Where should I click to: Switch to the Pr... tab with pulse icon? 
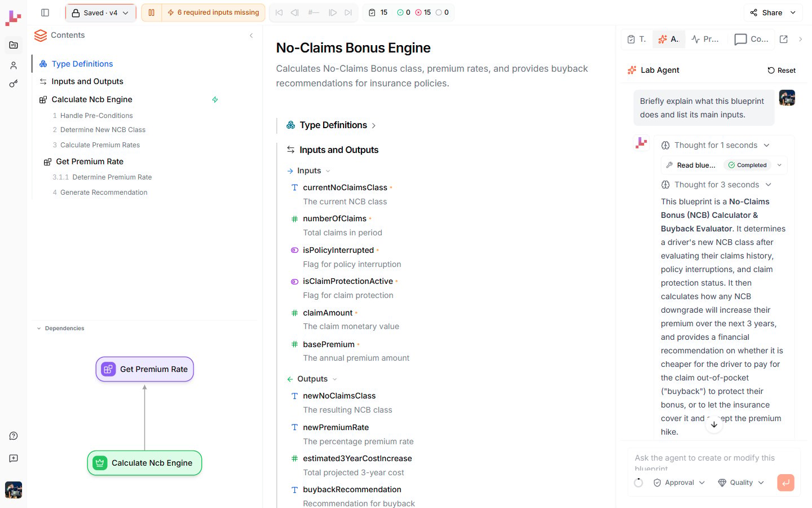pos(705,39)
